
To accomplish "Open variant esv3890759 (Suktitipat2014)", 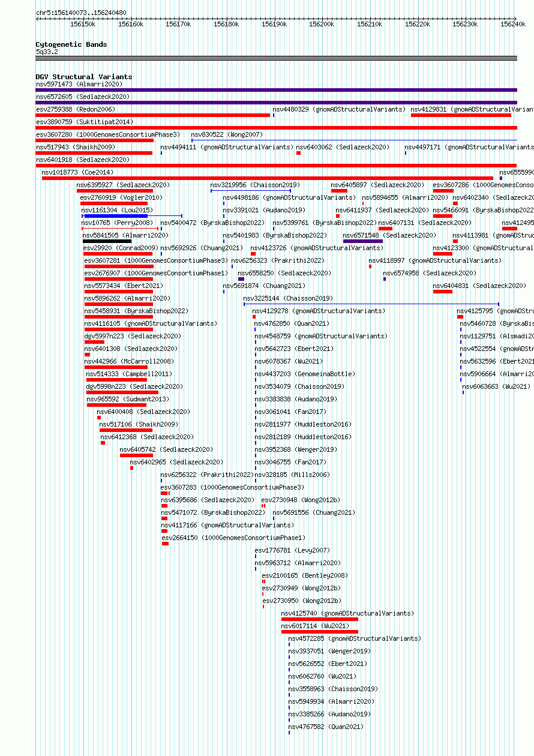I will (x=85, y=122).
